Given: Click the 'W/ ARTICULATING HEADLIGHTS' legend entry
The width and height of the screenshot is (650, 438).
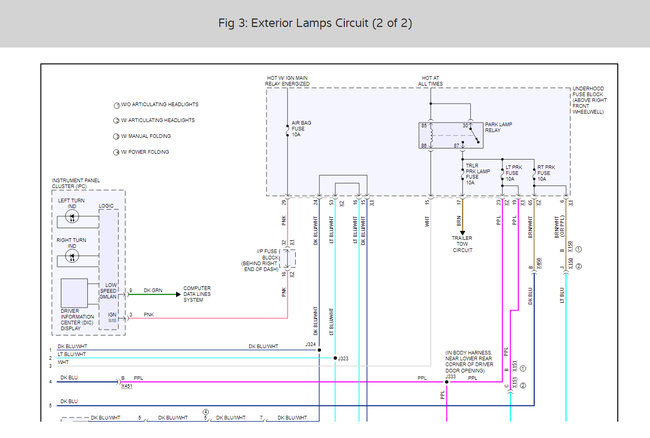Looking at the screenshot, I should coord(154,120).
